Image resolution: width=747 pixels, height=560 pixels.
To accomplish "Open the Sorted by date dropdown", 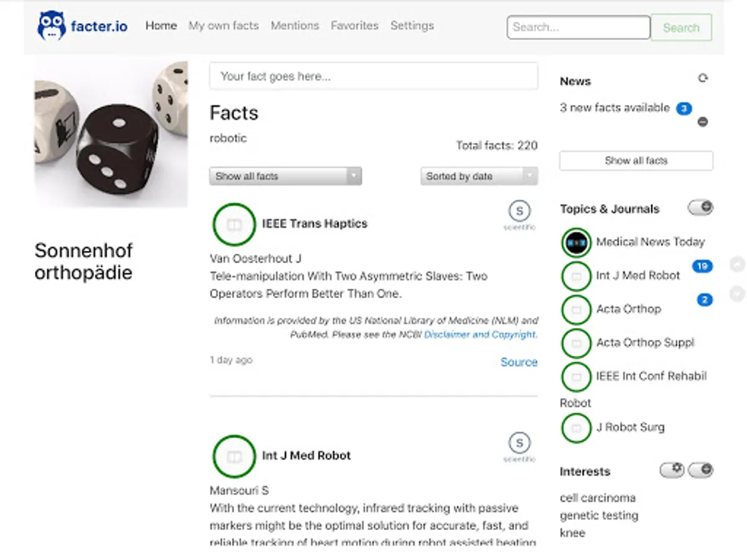I will click(x=479, y=176).
